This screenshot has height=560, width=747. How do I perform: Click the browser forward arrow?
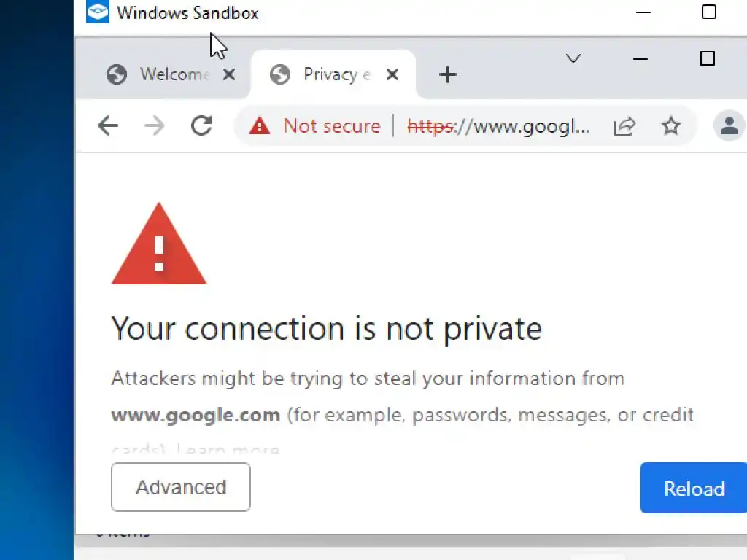(154, 126)
